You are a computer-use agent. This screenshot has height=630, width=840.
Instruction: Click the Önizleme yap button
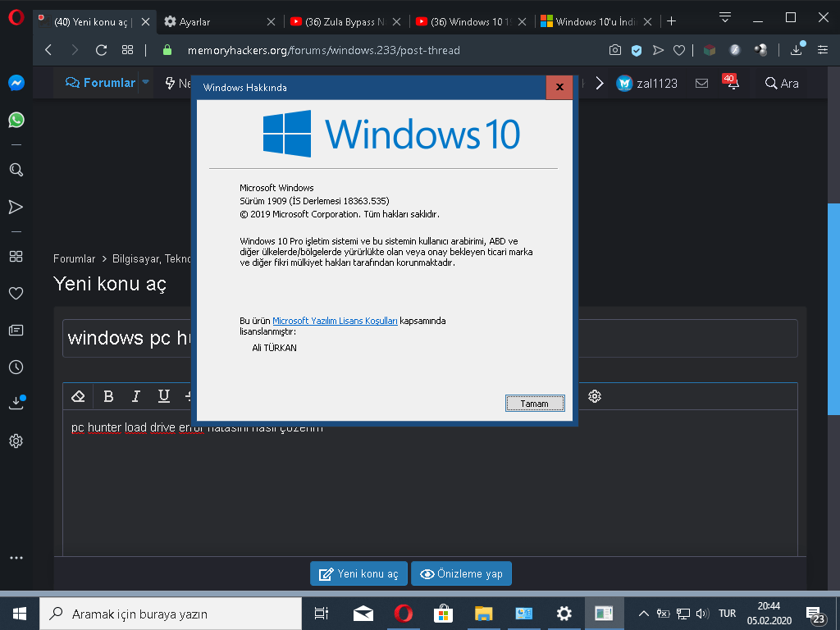tap(461, 573)
